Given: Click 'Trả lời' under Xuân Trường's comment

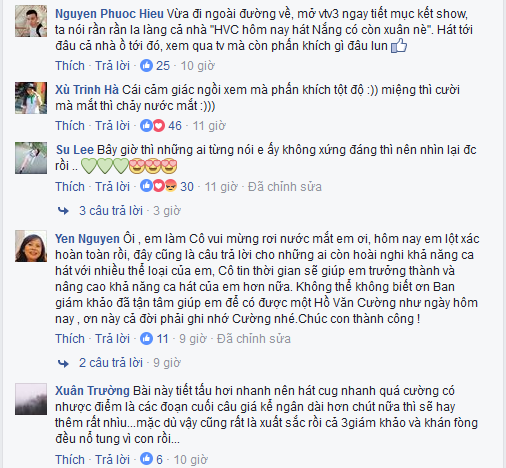Looking at the screenshot, I should click(x=112, y=459).
